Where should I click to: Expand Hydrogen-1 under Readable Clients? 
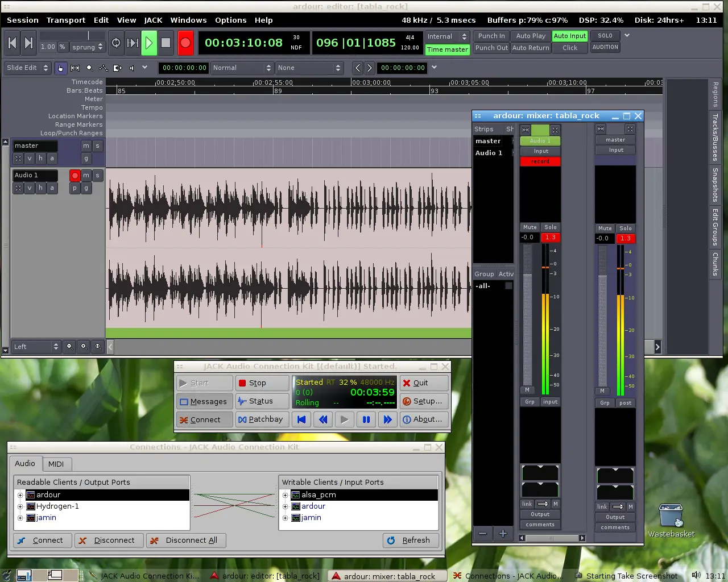pos(20,506)
